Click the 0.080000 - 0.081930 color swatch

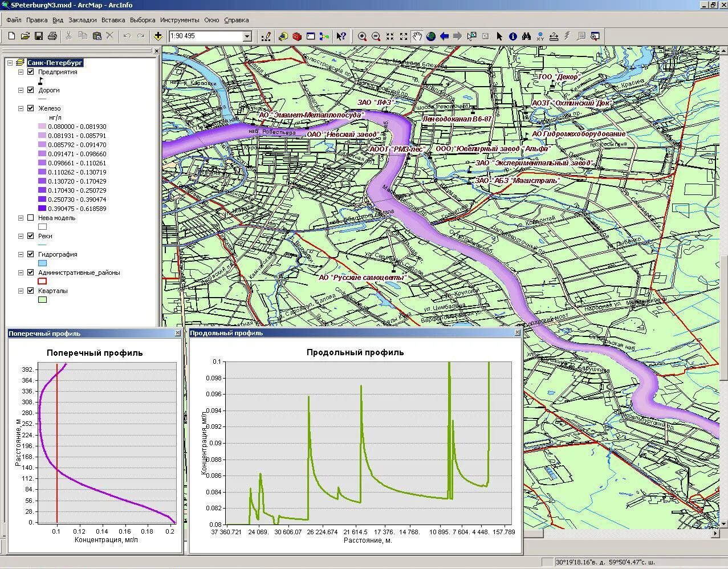(42, 127)
